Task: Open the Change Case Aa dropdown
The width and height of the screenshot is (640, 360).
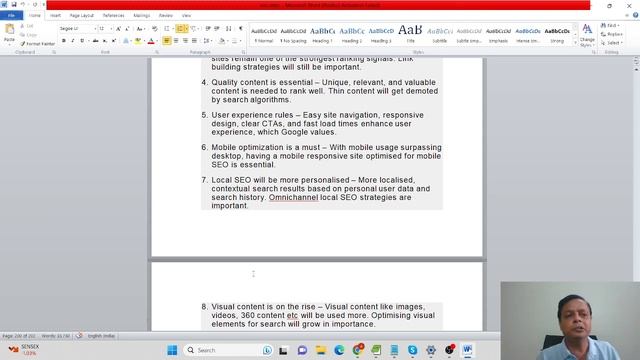Action: pyautogui.click(x=140, y=29)
